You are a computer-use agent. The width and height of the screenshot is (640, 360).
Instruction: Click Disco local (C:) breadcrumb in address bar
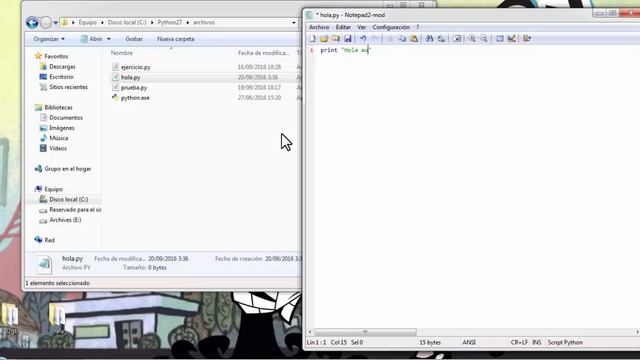click(x=127, y=22)
